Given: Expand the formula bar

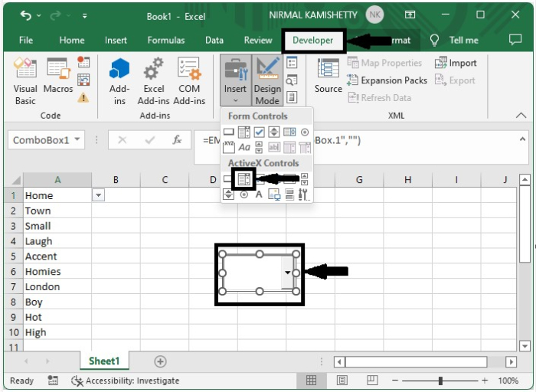Looking at the screenshot, I should (x=522, y=139).
